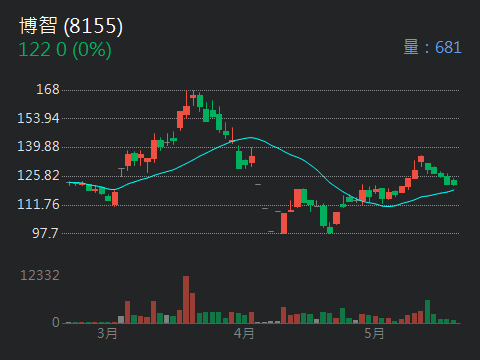Click the 0 volume axis label
Image resolution: width=480 pixels, height=360 pixels.
(56, 322)
